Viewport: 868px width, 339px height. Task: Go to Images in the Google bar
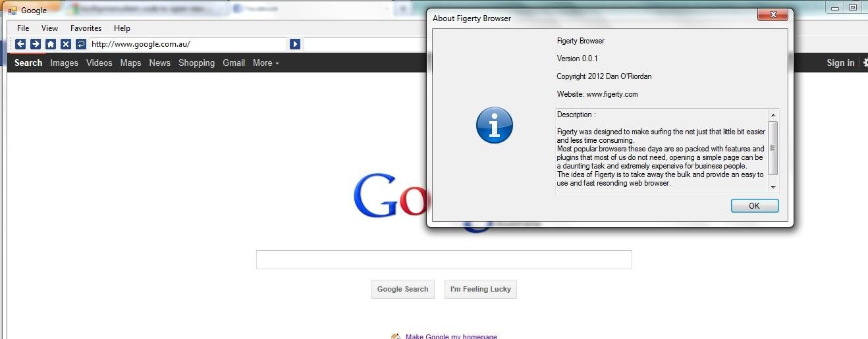tap(65, 63)
